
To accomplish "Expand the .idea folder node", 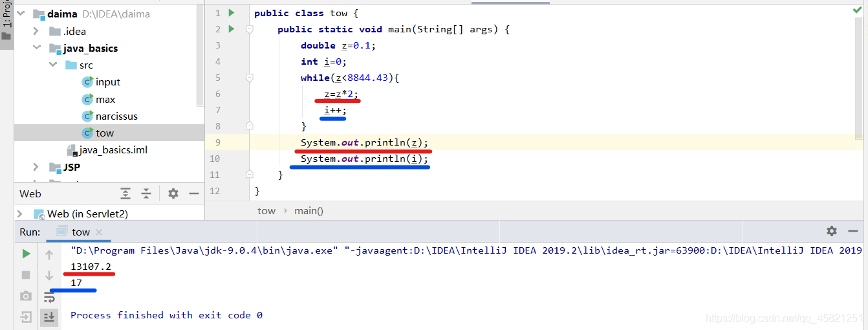I will (x=36, y=31).
